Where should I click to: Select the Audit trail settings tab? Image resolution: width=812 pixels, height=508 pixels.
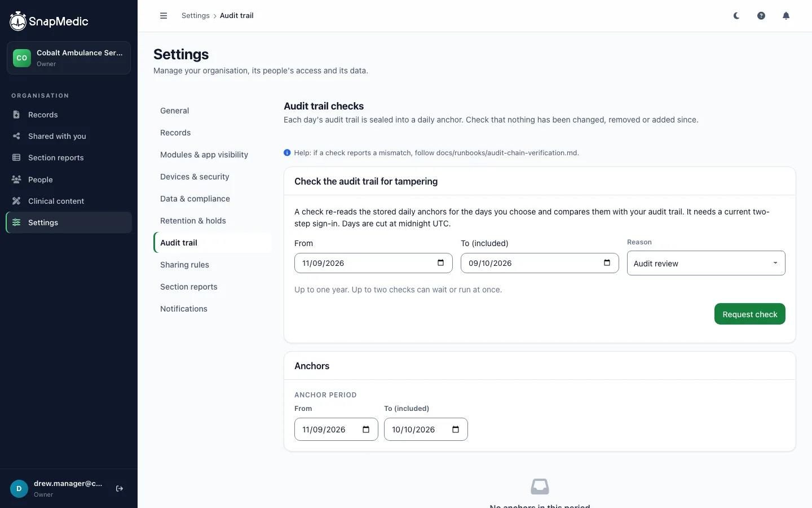click(x=212, y=243)
